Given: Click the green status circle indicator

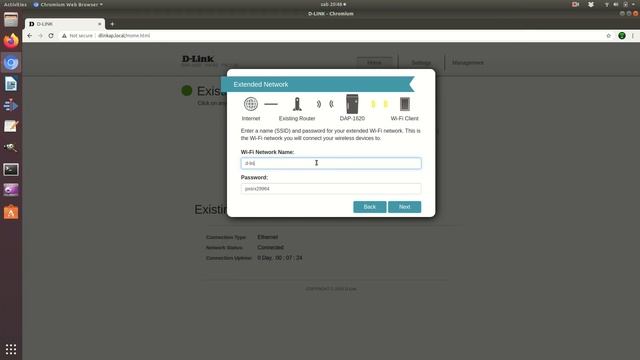Looking at the screenshot, I should pyautogui.click(x=187, y=91).
